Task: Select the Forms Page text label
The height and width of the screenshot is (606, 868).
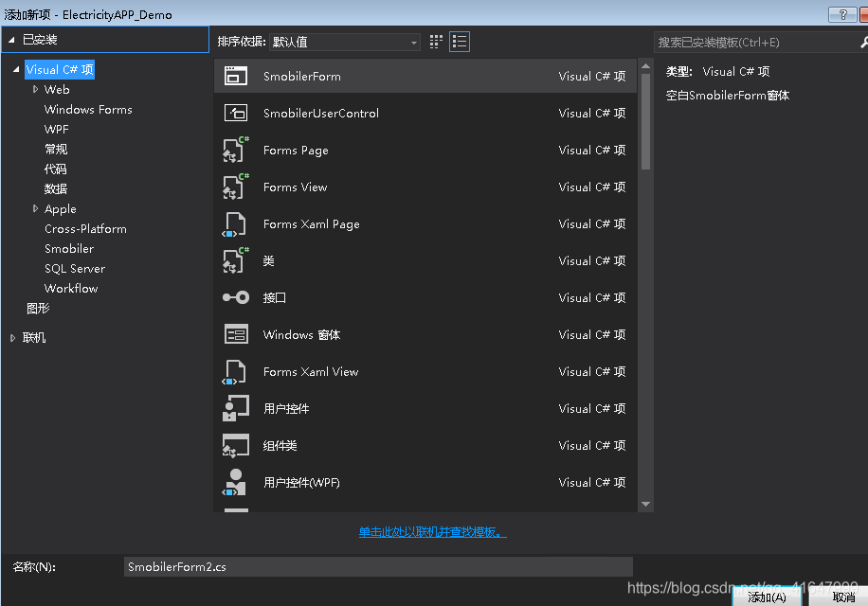Action: click(296, 151)
